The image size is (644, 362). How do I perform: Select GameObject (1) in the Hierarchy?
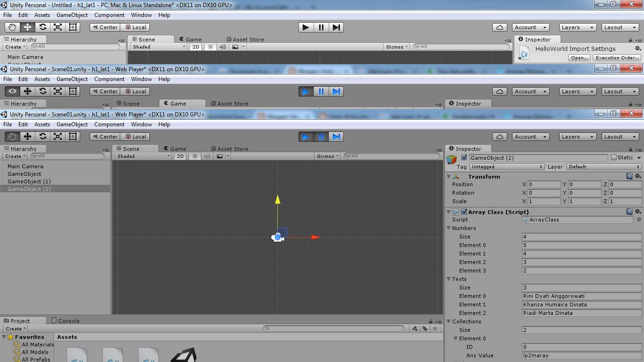pyautogui.click(x=29, y=181)
